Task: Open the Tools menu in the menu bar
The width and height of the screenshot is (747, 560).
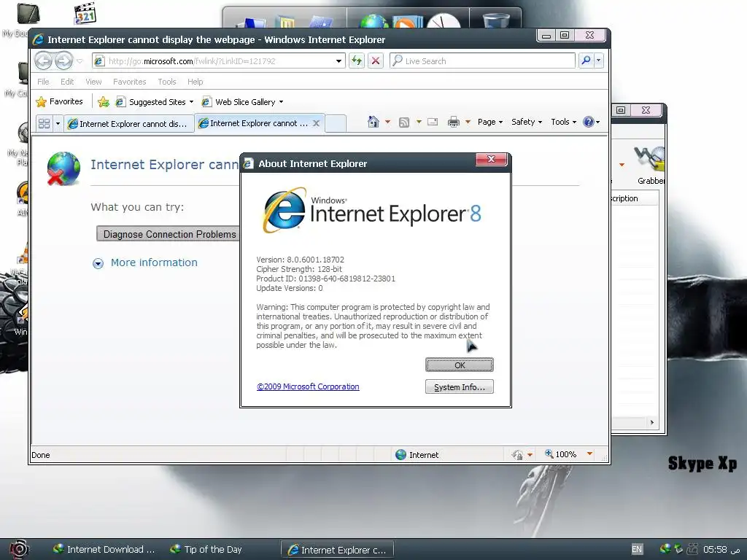Action: coord(167,82)
